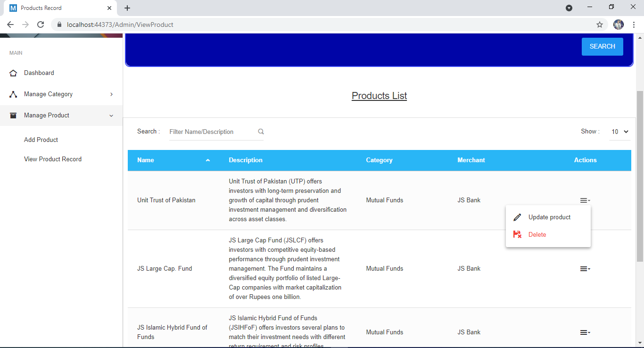
Task: Click Mutual Funds in JS Islamic Hybrid row
Action: coord(385,332)
